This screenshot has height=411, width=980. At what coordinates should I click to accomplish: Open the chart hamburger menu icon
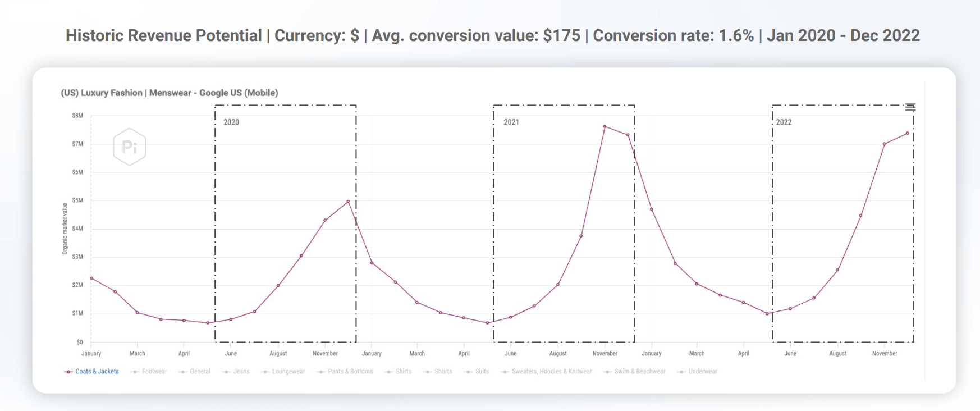pyautogui.click(x=910, y=107)
